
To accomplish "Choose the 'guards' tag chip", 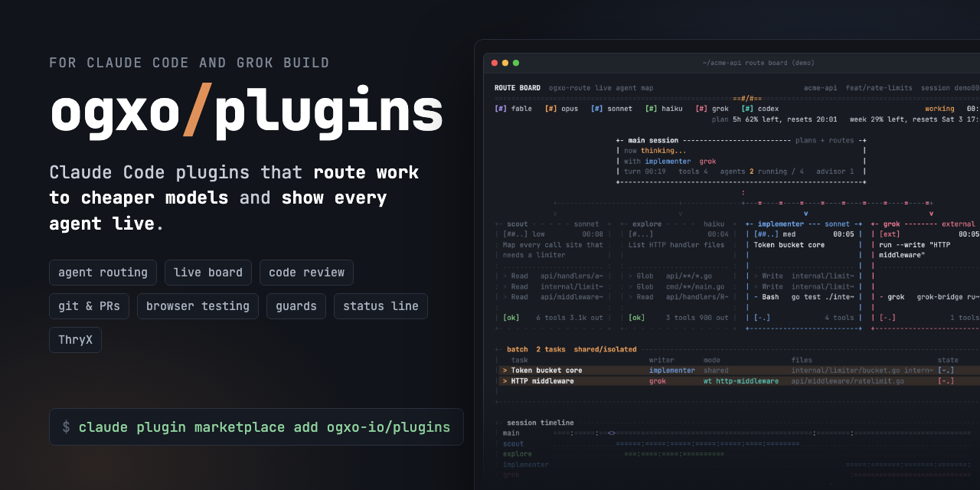I will (296, 306).
